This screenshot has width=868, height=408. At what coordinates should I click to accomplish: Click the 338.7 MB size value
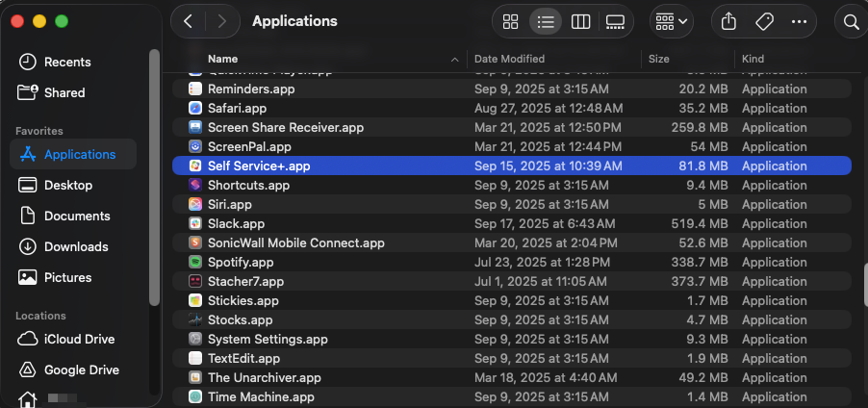700,262
